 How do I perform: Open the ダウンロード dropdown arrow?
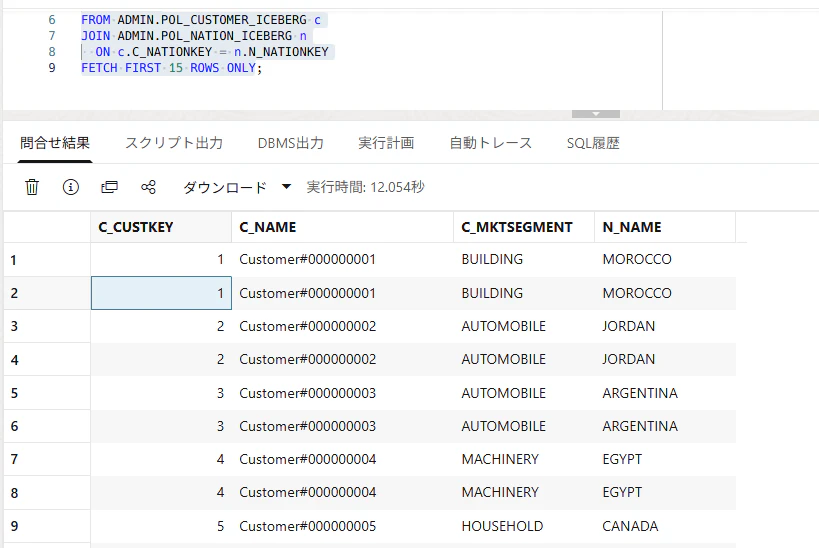286,186
